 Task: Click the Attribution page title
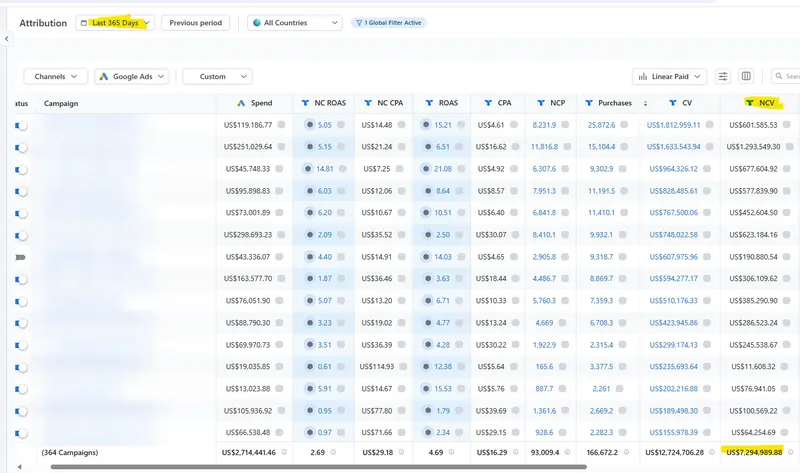(43, 23)
